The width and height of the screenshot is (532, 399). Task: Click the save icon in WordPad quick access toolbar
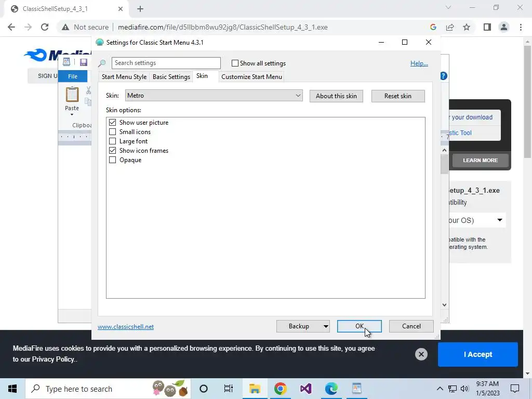tap(84, 62)
